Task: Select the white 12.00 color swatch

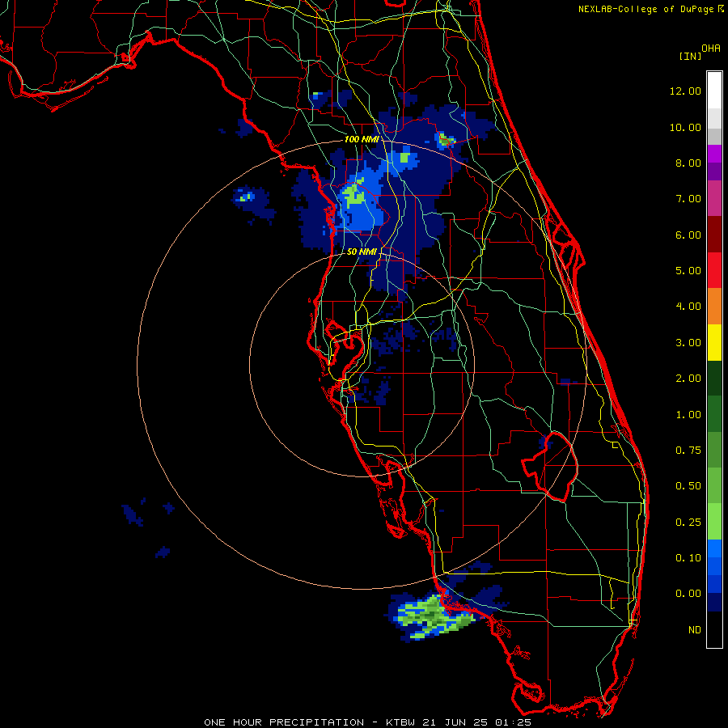Action: (714, 91)
